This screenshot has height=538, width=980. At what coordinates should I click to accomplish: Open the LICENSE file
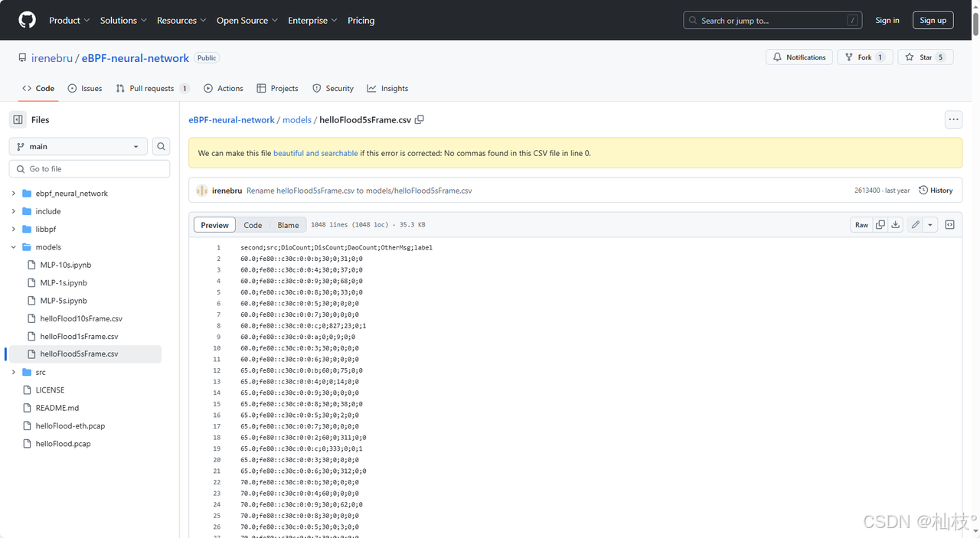coord(50,390)
